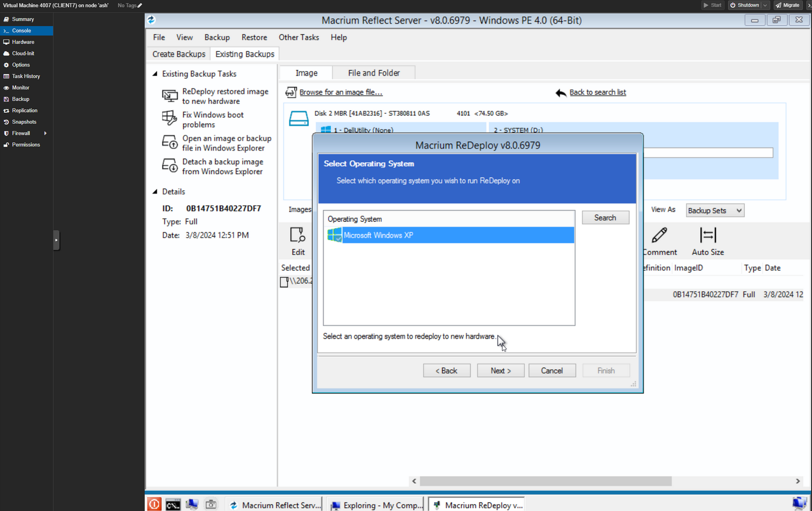Click the Detach backup image icon
This screenshot has height=511, width=812.
coord(169,166)
